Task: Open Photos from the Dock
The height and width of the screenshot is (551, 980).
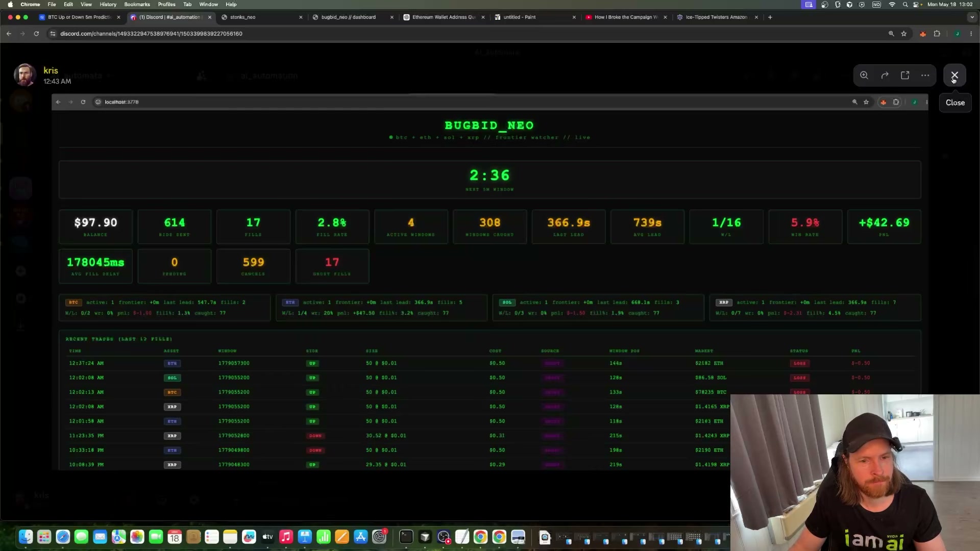Action: [137, 537]
